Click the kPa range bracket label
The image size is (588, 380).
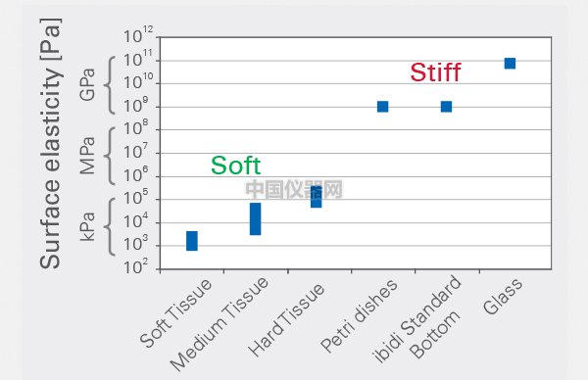tap(87, 226)
